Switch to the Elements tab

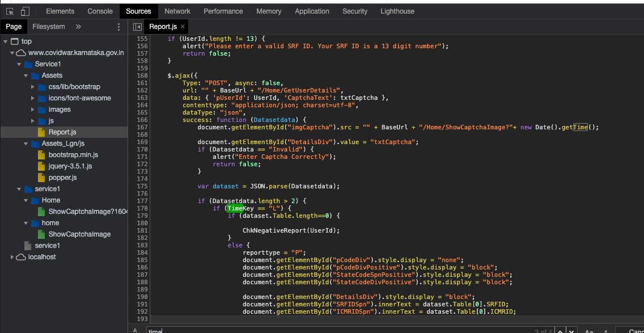pyautogui.click(x=60, y=11)
